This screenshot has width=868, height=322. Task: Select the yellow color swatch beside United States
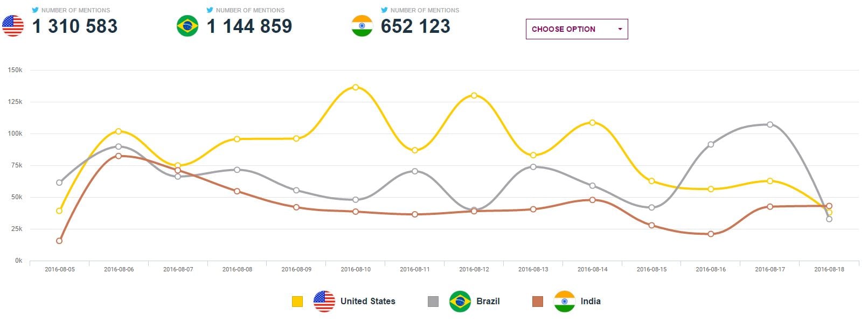point(297,301)
